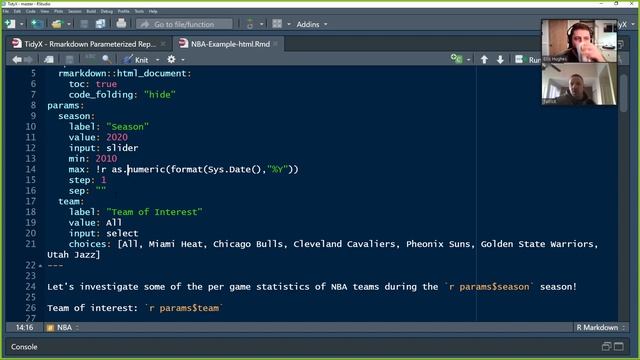The width and height of the screenshot is (640, 360).
Task: Click the top webcam video thumbnail
Action: click(x=579, y=41)
